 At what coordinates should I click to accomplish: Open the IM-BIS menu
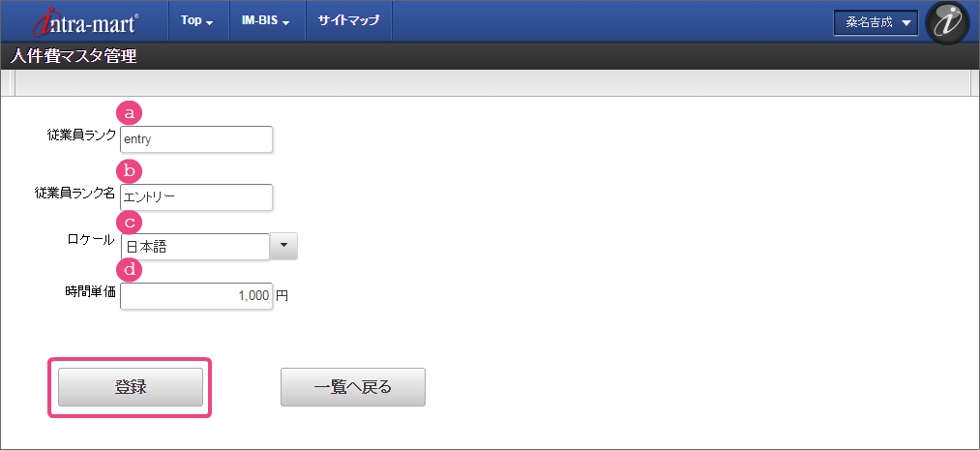click(266, 21)
